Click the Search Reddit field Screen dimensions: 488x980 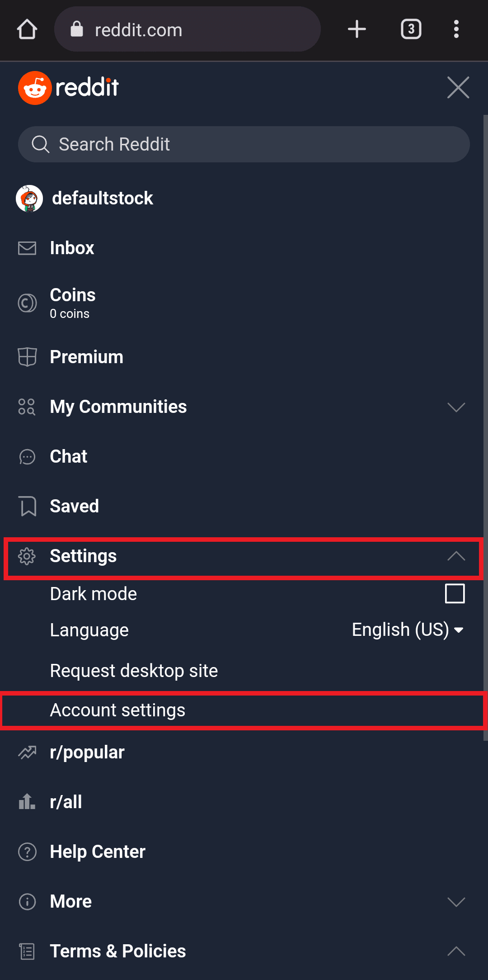[244, 144]
